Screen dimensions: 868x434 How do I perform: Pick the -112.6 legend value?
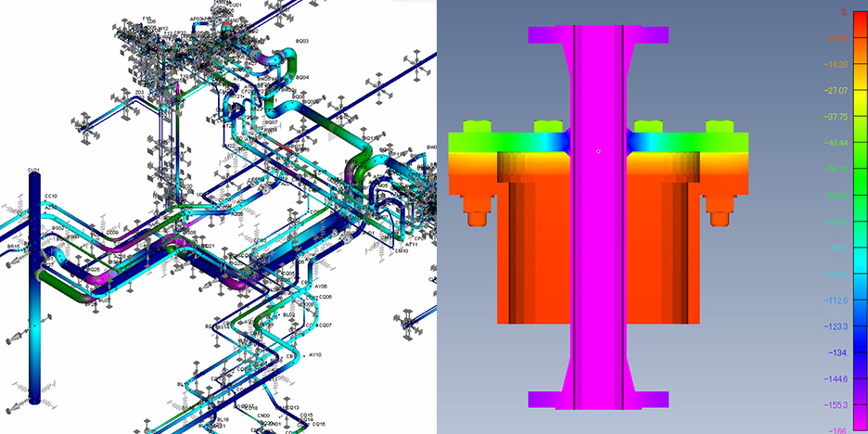(x=836, y=300)
